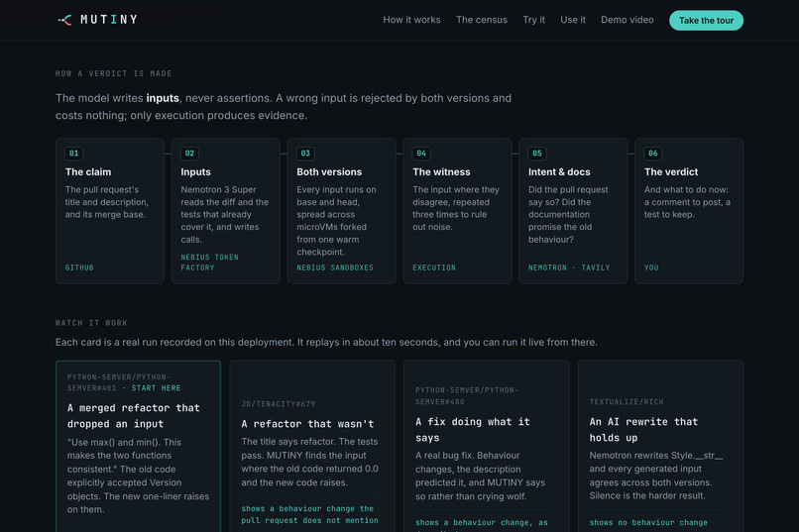Open the Try it nav link
799x532 pixels.
coord(533,20)
